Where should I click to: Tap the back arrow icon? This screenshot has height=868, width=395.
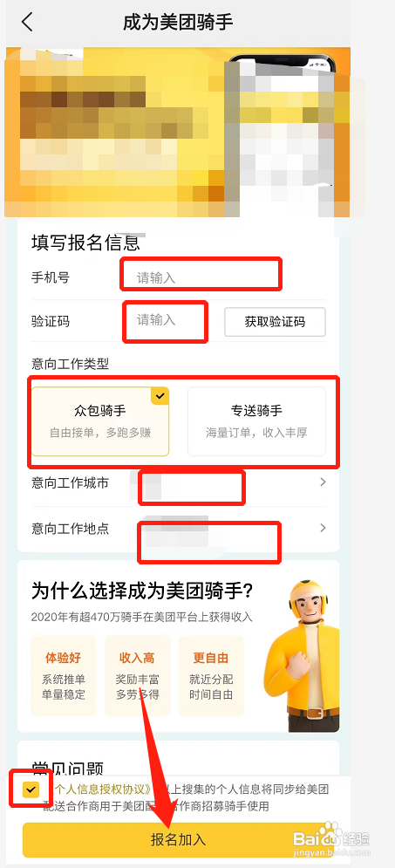(x=27, y=22)
